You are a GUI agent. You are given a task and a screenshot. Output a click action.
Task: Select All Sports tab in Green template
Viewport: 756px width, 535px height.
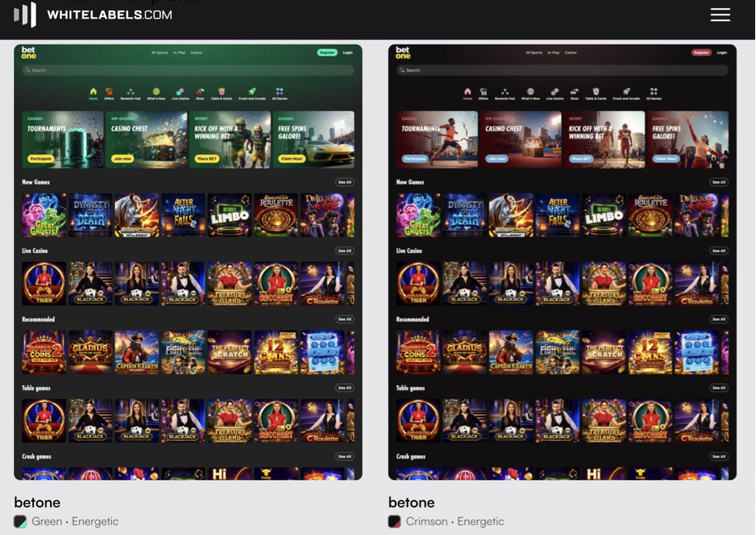click(x=160, y=53)
